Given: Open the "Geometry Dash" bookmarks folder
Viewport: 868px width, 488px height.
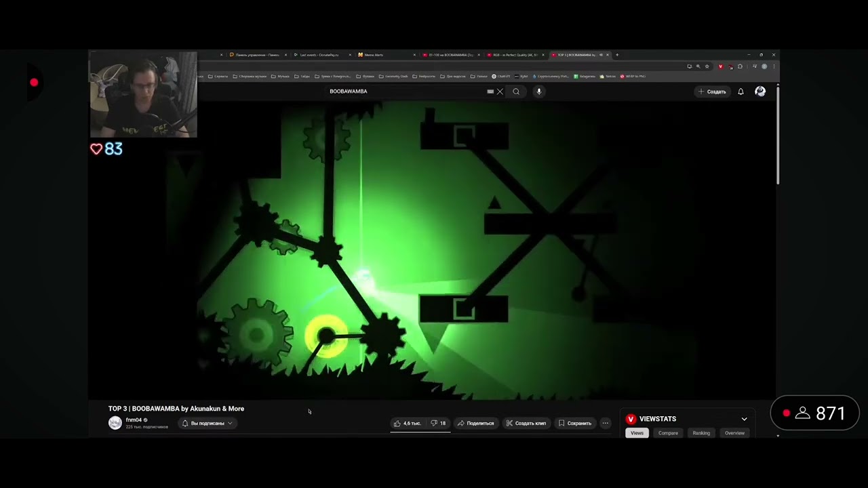Looking at the screenshot, I should [x=393, y=77].
